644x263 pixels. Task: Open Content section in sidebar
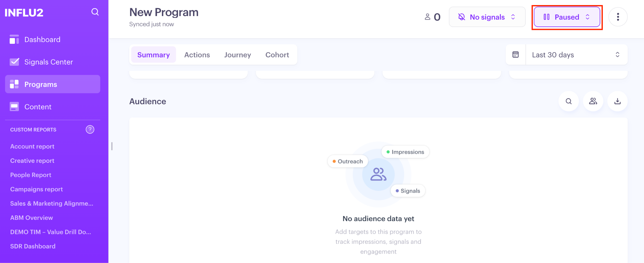pyautogui.click(x=38, y=107)
